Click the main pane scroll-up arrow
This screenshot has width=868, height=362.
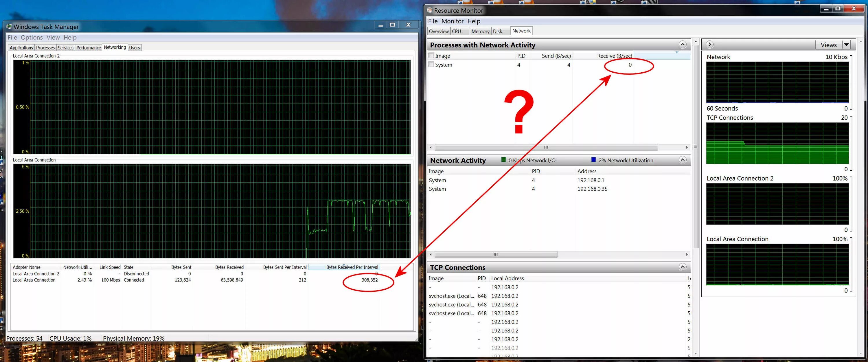point(695,42)
